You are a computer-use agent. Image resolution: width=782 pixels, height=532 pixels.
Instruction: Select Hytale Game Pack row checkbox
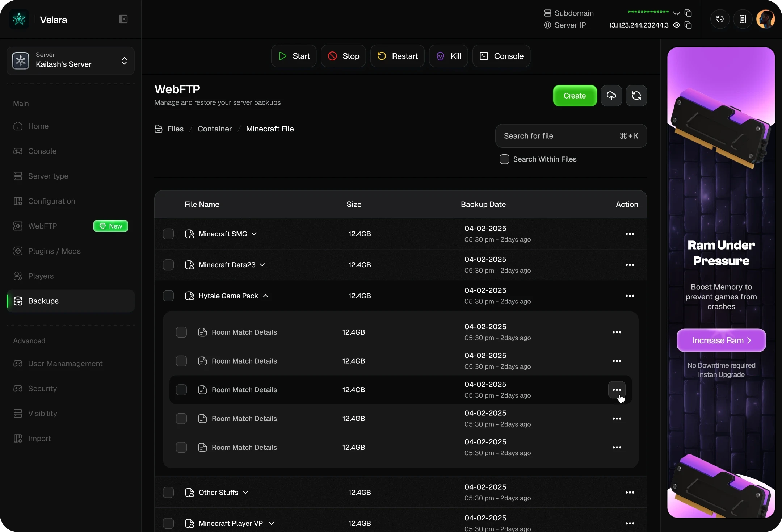click(168, 296)
